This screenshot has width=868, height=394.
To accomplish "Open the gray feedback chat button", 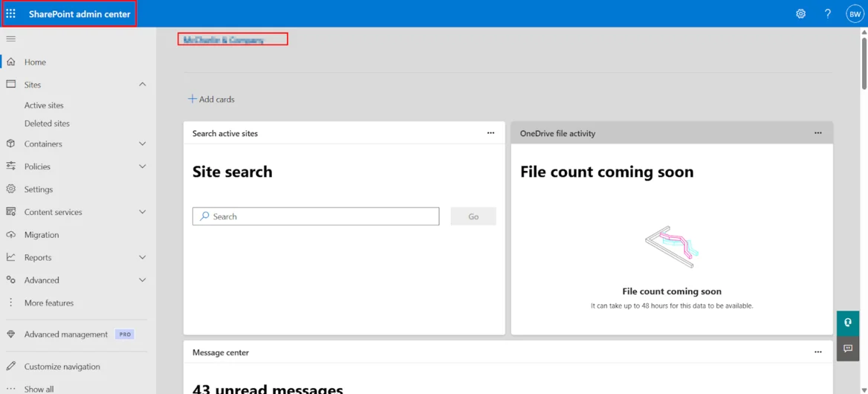I will click(x=847, y=348).
